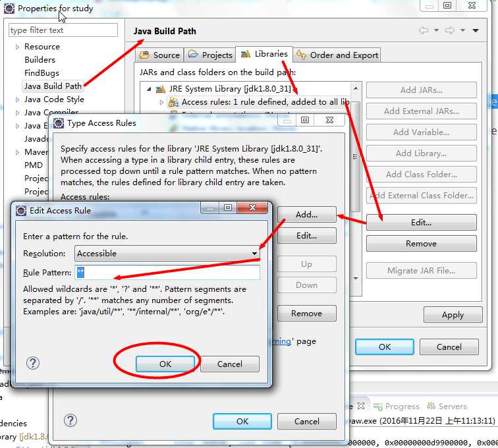Expand the Resource tree node
This screenshot has width=498, height=448.
coord(18,47)
